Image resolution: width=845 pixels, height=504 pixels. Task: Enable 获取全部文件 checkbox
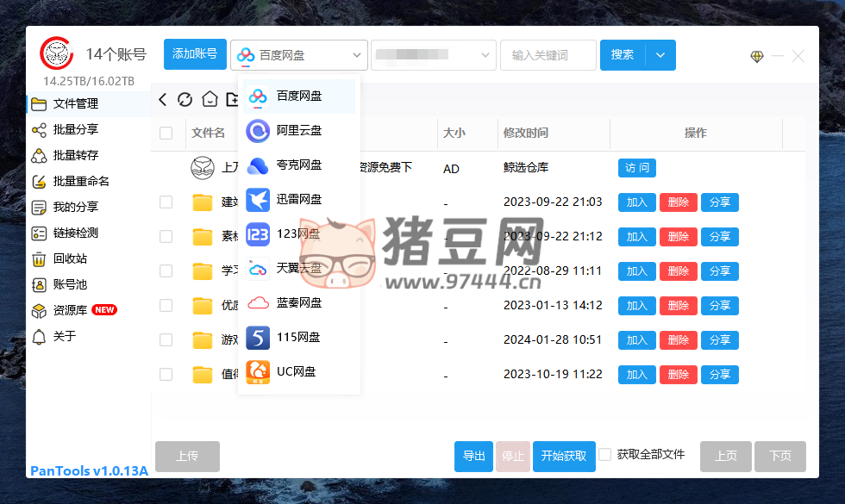pos(605,455)
